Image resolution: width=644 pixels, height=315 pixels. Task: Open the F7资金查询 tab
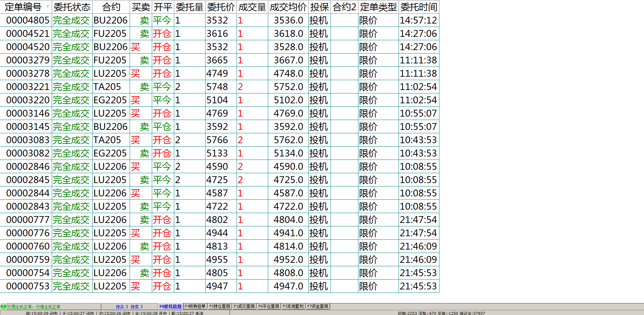[318, 306]
